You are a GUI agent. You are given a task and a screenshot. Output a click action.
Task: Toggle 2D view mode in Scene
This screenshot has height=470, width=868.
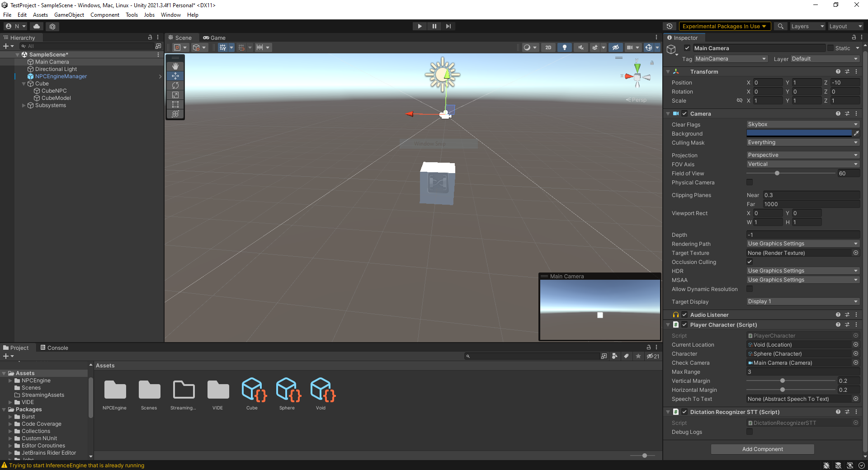(548, 47)
